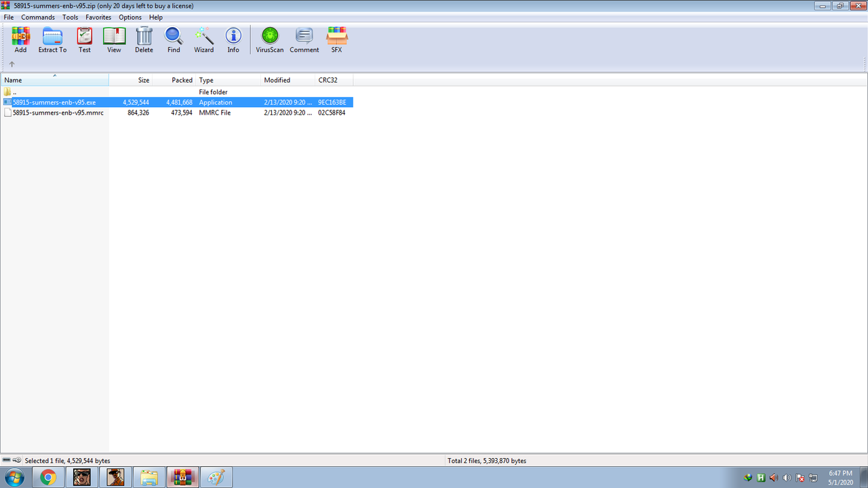Open Paint from the taskbar
The image size is (868, 488).
tap(217, 477)
